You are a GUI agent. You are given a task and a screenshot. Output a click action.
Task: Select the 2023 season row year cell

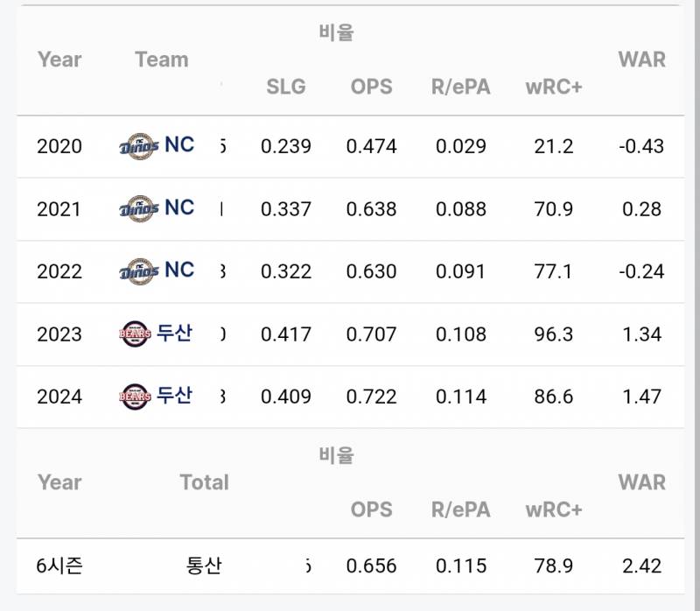[x=59, y=334]
